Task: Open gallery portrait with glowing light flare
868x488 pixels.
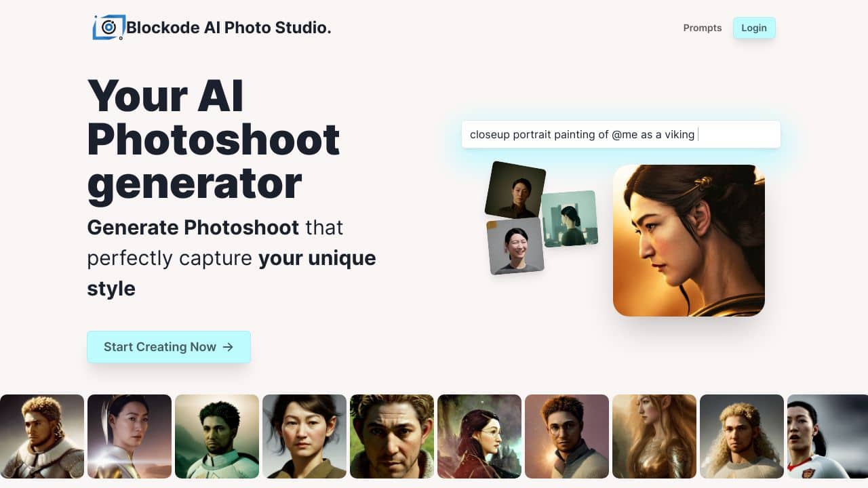Action: point(130,436)
